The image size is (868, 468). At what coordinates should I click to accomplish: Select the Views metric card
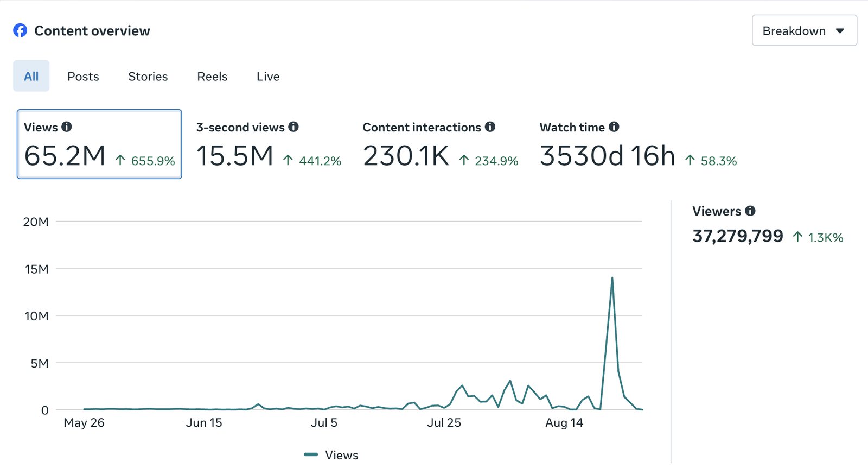pyautogui.click(x=99, y=144)
